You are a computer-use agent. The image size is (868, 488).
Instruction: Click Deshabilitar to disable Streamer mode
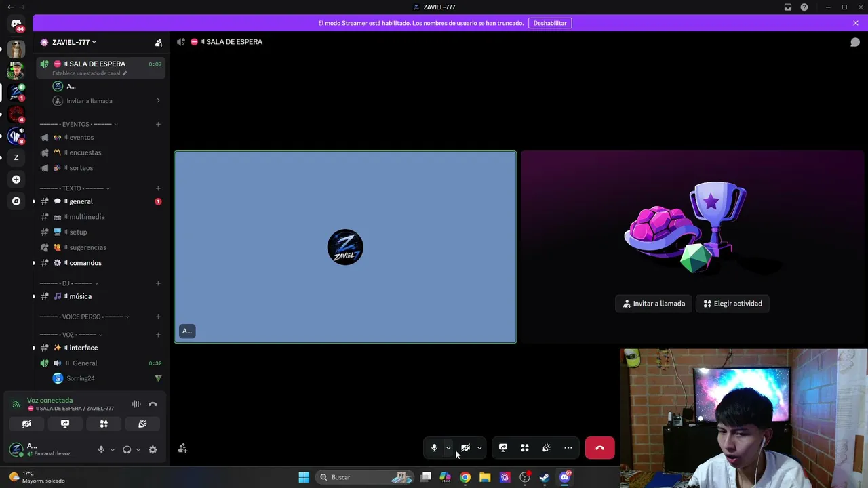550,23
